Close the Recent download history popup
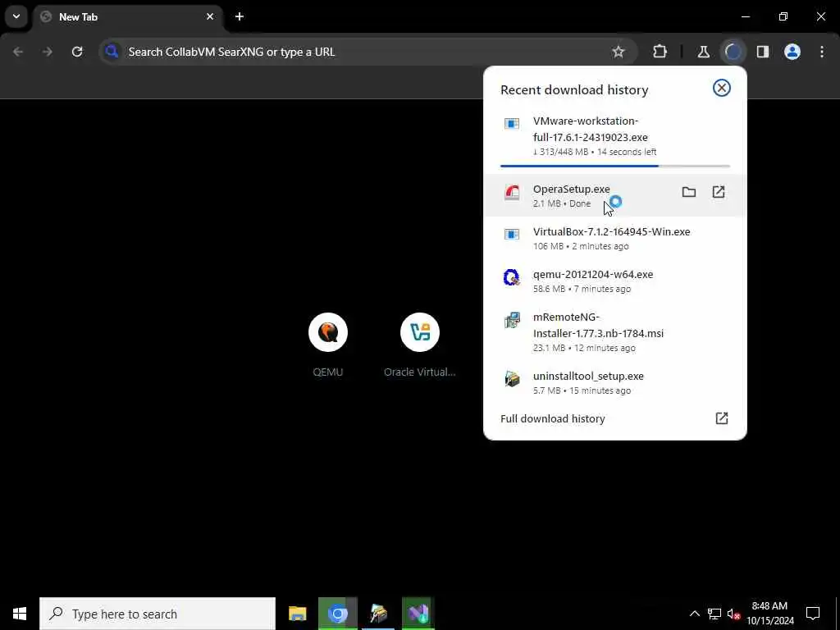Image resolution: width=840 pixels, height=630 pixels. click(x=722, y=88)
